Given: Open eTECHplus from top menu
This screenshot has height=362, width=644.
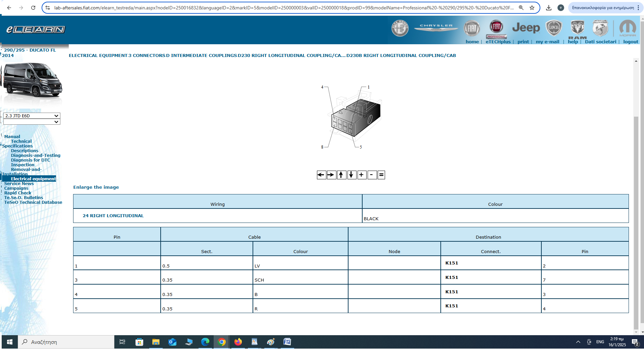Looking at the screenshot, I should pos(498,42).
